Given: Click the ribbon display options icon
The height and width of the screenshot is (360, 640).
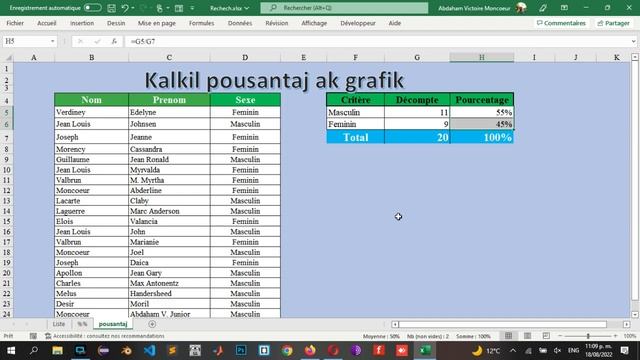Looking at the screenshot, I should pyautogui.click(x=564, y=8).
